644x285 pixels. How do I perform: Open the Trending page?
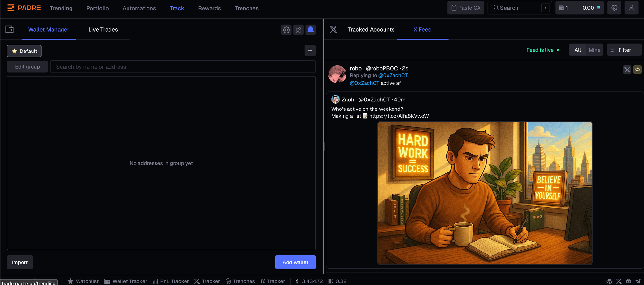[x=61, y=8]
